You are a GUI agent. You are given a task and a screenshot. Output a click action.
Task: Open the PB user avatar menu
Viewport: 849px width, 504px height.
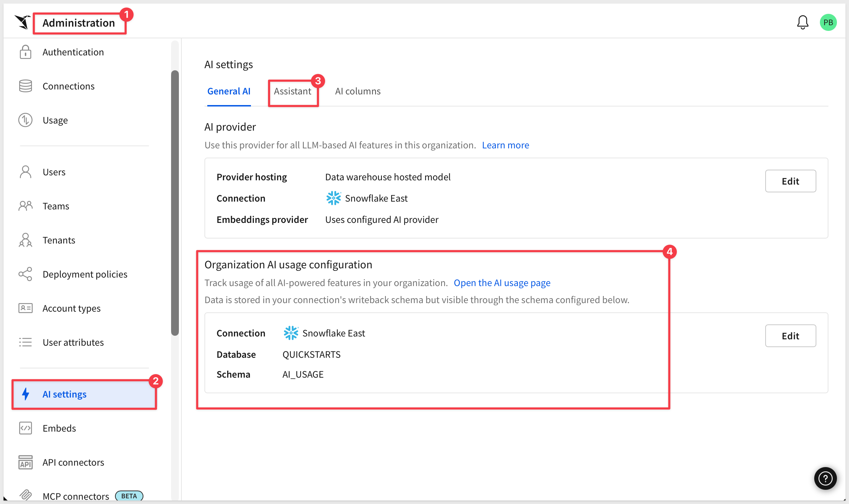(x=828, y=22)
